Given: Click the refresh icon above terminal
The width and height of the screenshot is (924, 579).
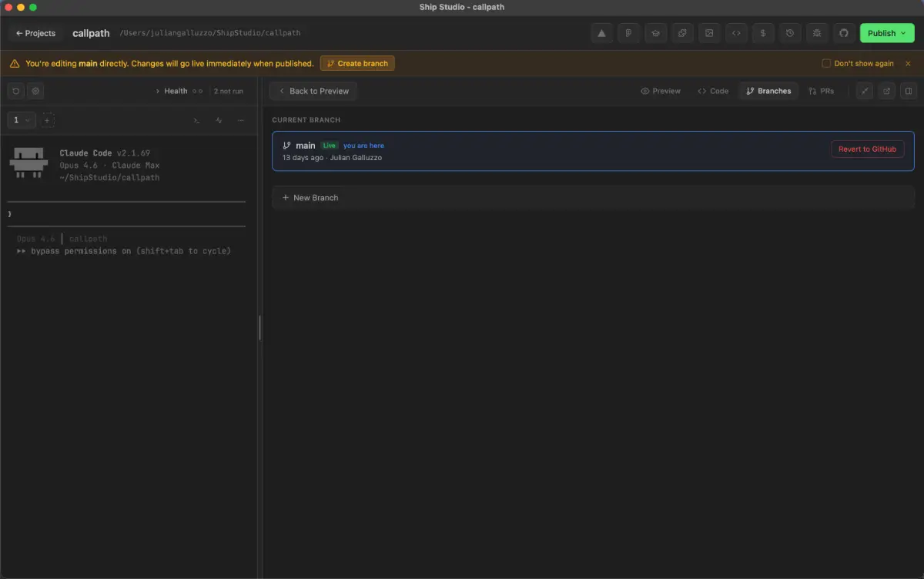Looking at the screenshot, I should [x=16, y=91].
